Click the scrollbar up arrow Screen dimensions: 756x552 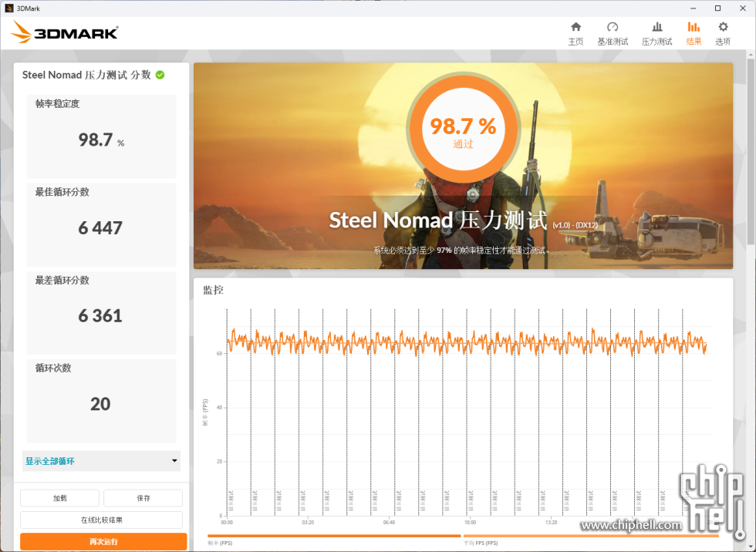click(751, 55)
